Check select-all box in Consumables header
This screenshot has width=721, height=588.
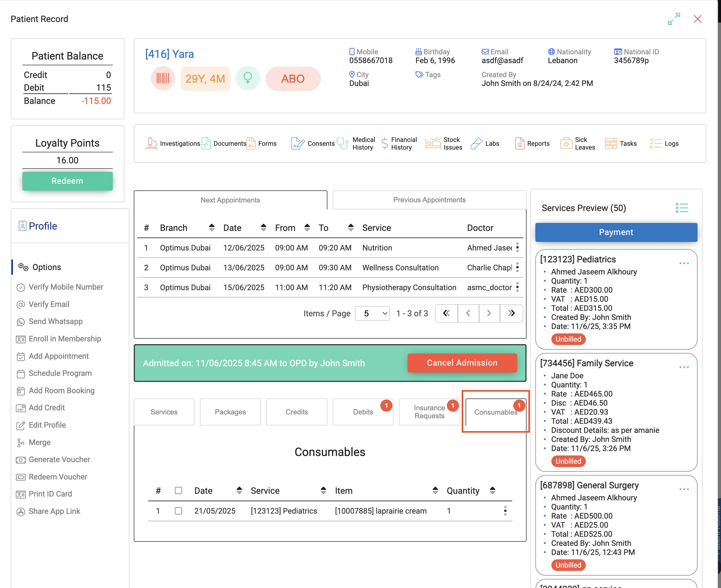178,490
